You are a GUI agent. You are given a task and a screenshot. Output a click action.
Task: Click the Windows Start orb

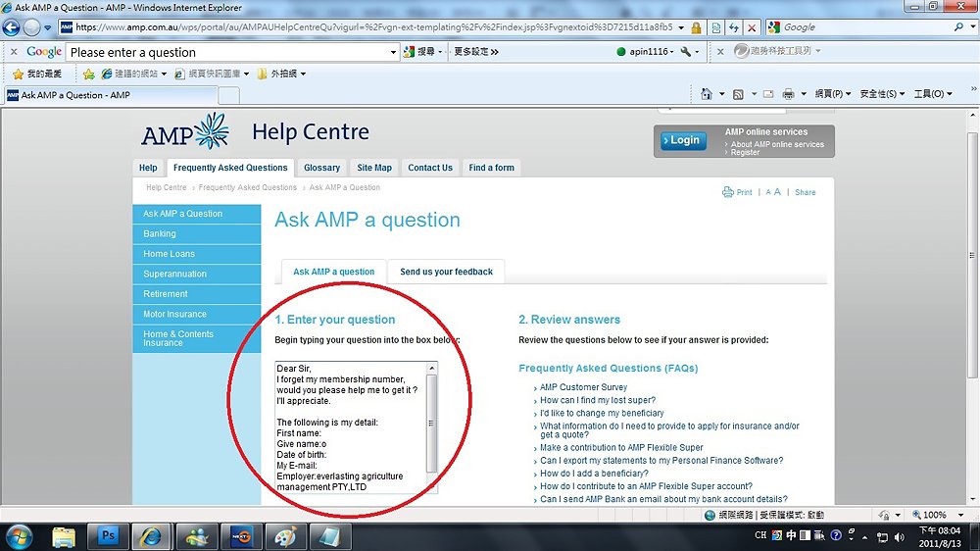(x=18, y=537)
